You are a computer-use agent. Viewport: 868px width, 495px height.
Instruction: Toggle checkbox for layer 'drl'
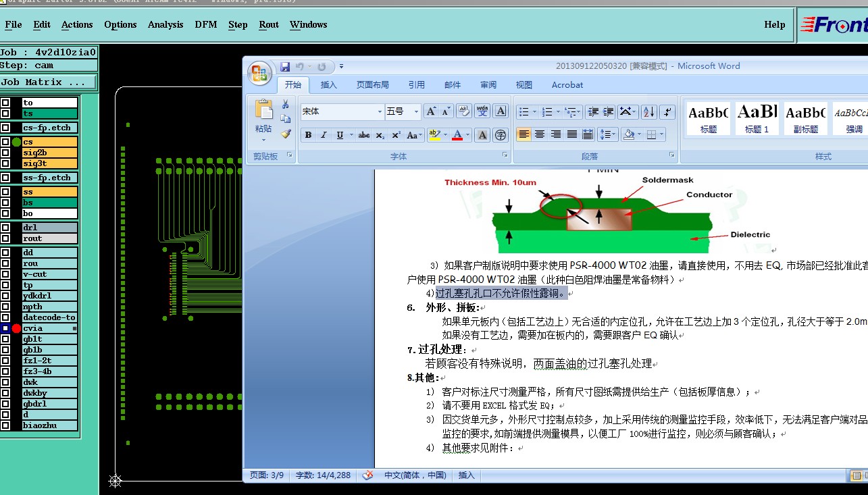point(5,228)
